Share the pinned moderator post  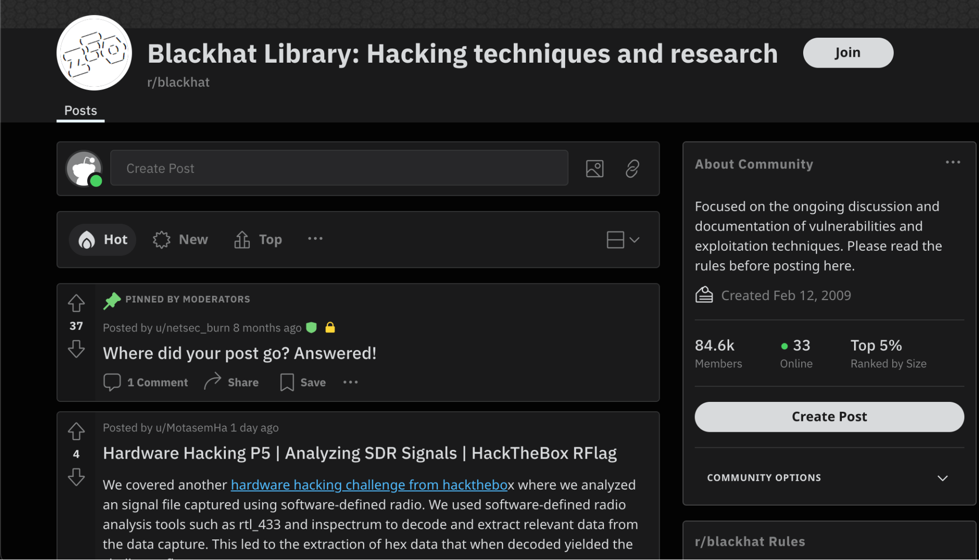pyautogui.click(x=231, y=382)
